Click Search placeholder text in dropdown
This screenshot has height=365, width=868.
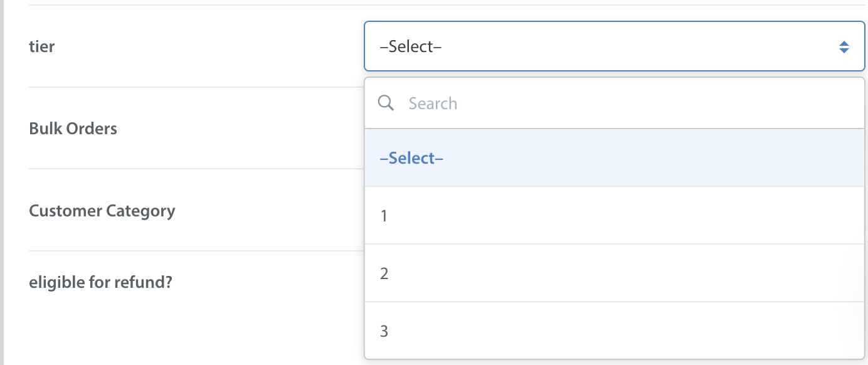433,103
